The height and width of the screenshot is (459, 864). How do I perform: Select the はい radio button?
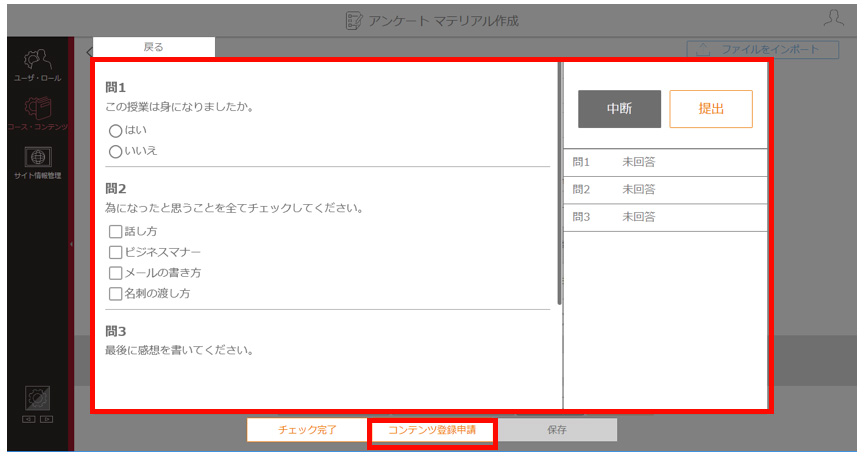tap(115, 131)
